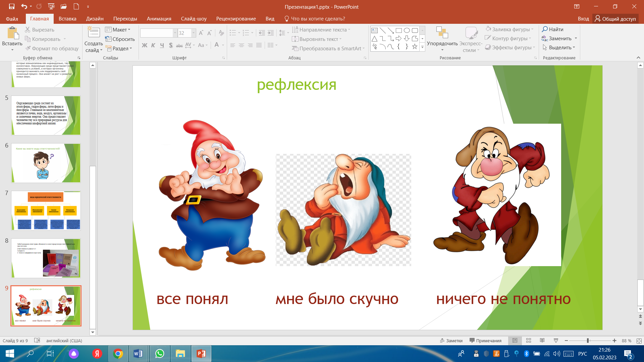Viewport: 644px width, 362px height.
Task: Switch to Переходы tab
Action: click(125, 19)
